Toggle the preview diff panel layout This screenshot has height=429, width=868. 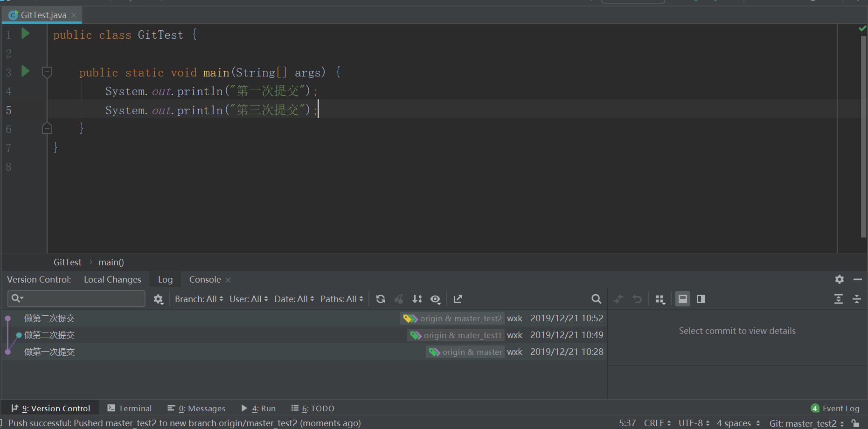[701, 299]
